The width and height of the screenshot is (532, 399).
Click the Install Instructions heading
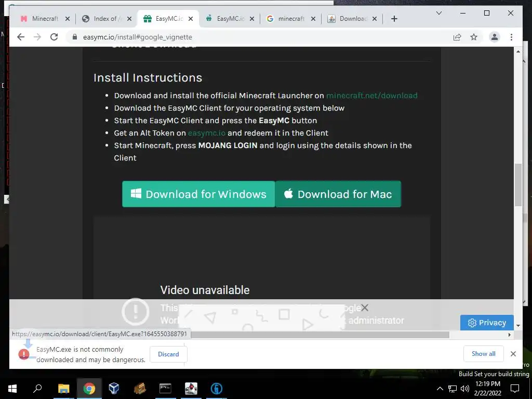148,78
